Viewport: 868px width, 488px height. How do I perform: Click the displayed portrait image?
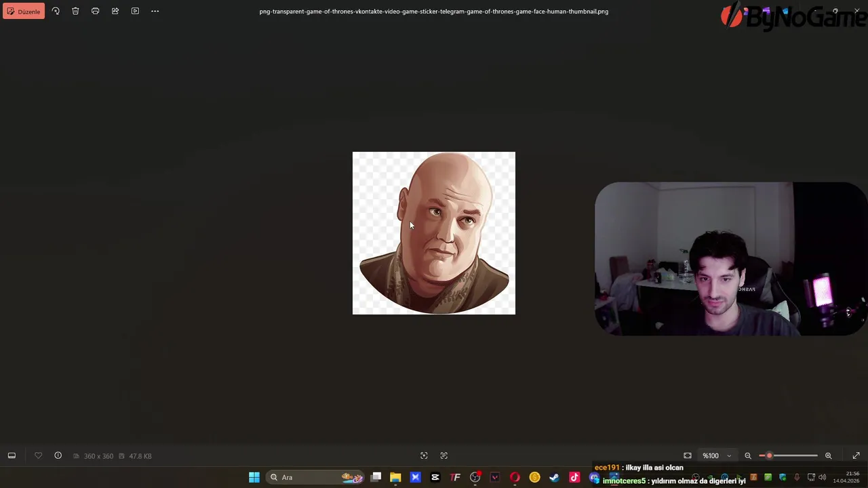[x=434, y=233]
